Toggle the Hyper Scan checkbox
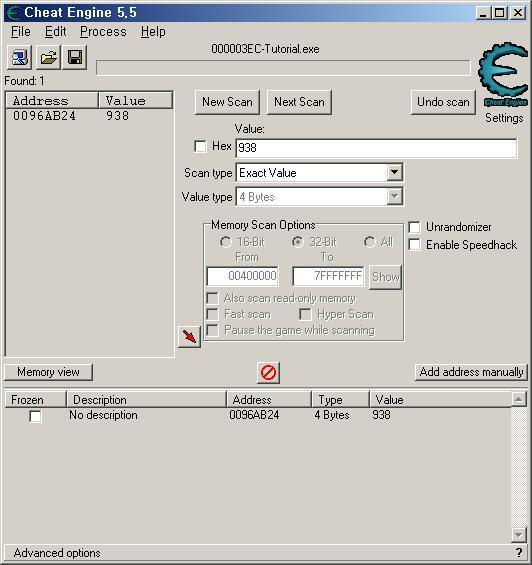Viewport: 532px width, 565px height. tap(305, 314)
